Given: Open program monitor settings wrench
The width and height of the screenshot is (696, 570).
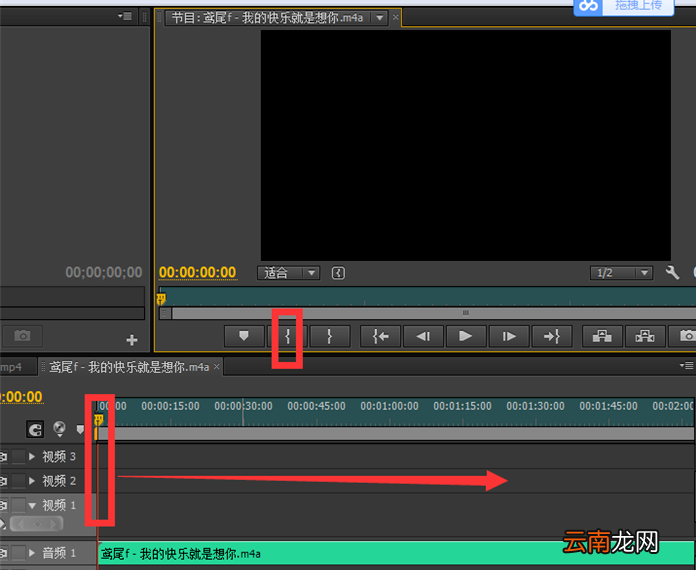Looking at the screenshot, I should click(672, 272).
